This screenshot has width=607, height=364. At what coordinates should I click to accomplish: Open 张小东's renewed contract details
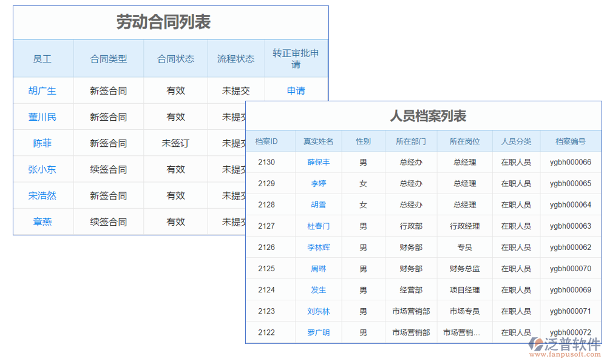pos(42,169)
